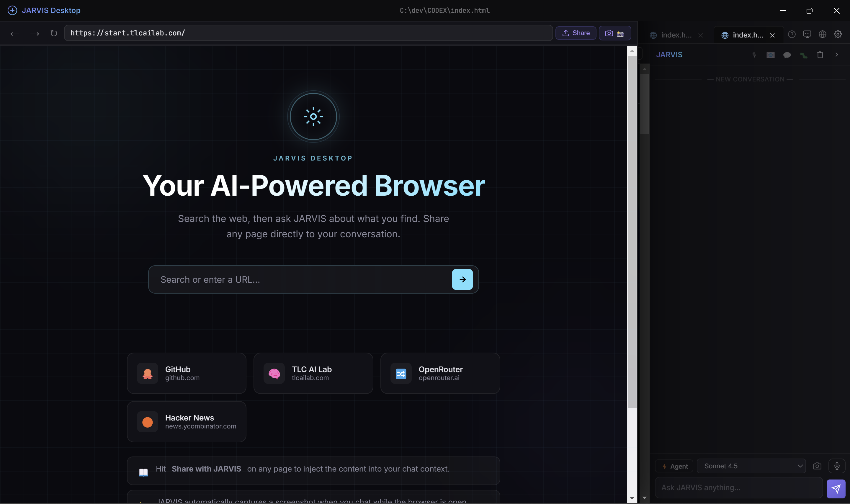The height and width of the screenshot is (504, 850).
Task: Click the OpenRouter shuffle arrows icon
Action: click(401, 374)
